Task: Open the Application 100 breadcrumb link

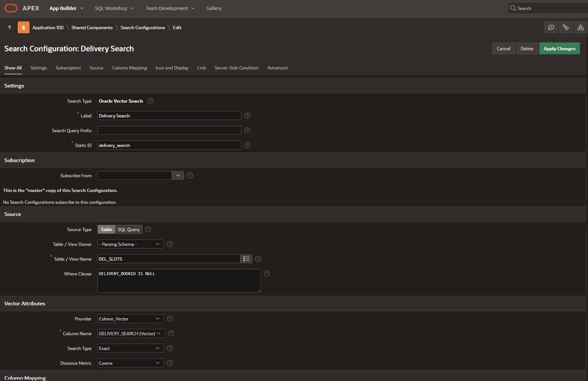Action: (48, 27)
